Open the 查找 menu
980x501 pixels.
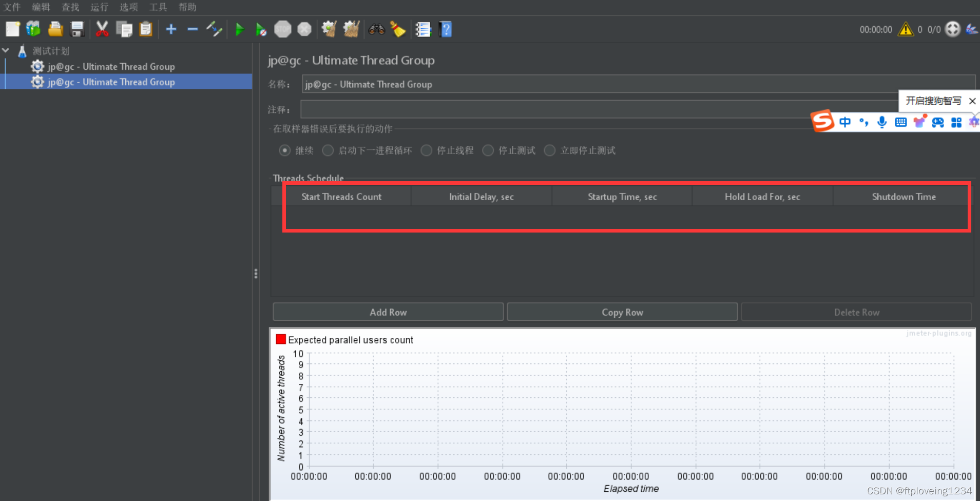tap(70, 7)
